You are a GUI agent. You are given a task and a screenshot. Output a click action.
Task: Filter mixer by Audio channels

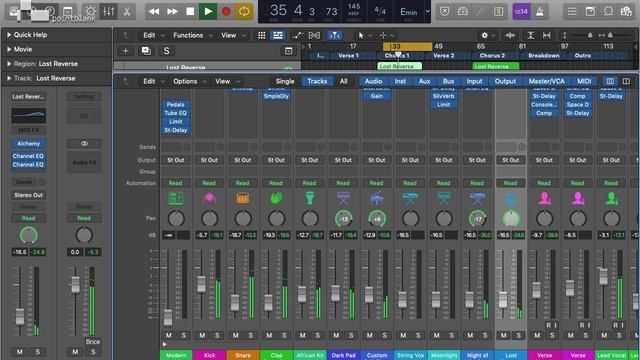(373, 81)
